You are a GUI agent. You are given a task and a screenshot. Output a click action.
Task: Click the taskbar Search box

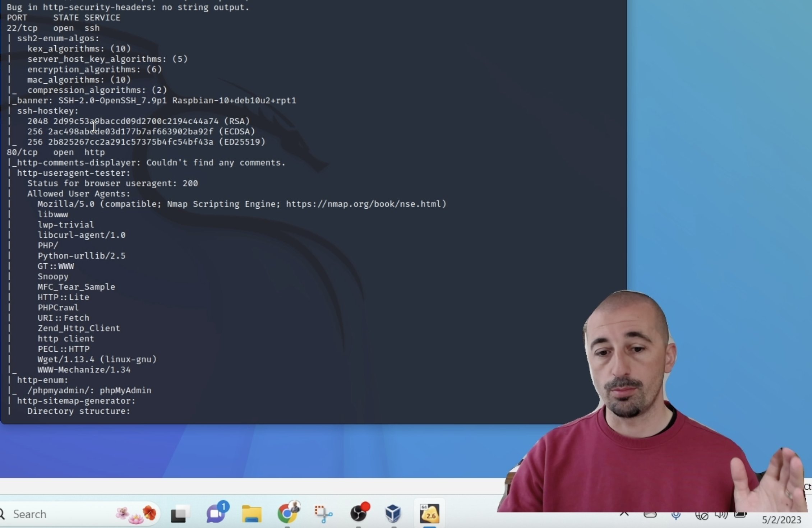pos(54,514)
